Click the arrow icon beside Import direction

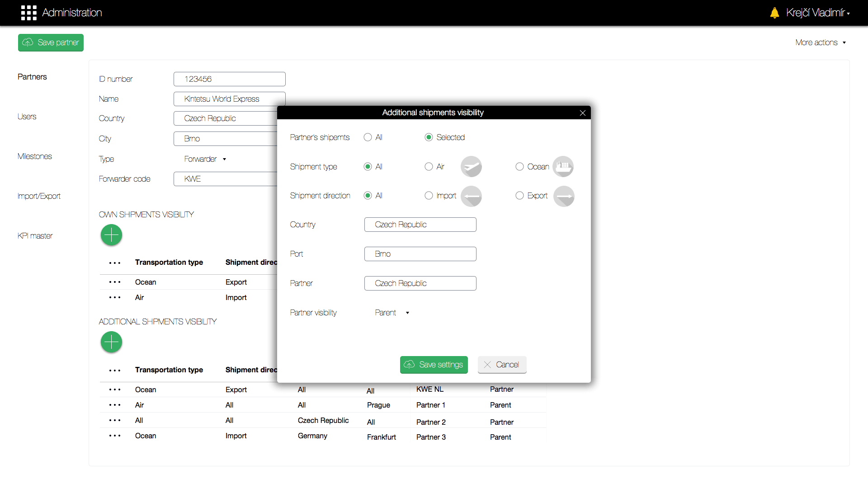pos(471,196)
